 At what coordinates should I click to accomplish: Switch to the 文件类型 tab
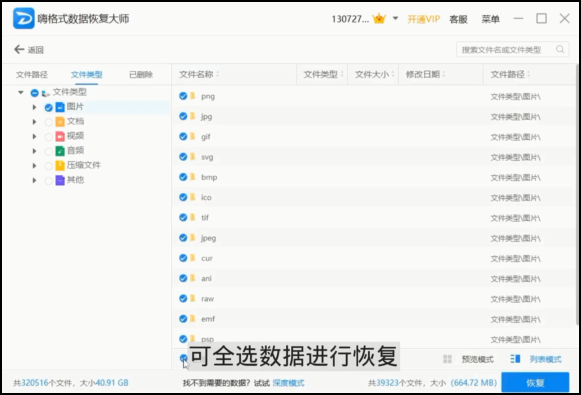tap(86, 74)
